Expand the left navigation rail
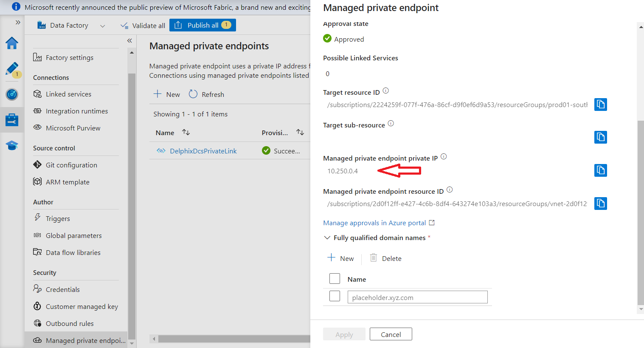The image size is (644, 348). coord(18,22)
